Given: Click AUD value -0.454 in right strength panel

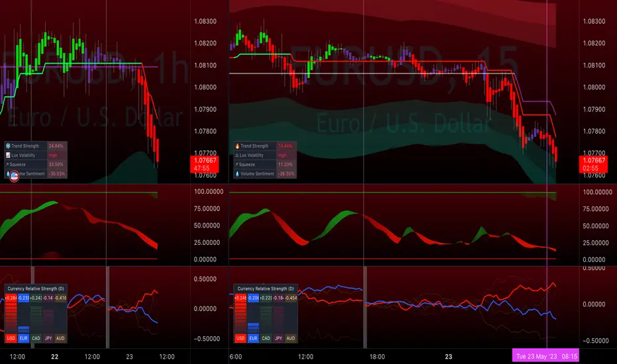Looking at the screenshot, I should (x=291, y=298).
